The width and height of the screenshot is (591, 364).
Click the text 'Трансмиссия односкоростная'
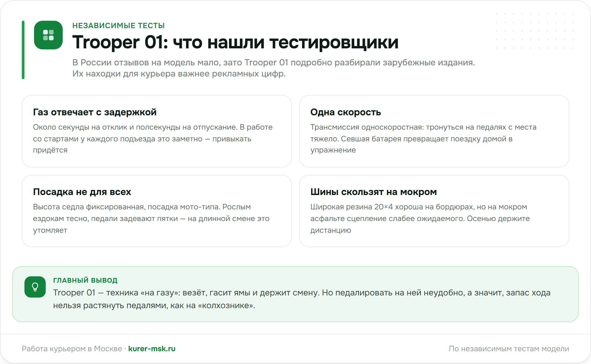(x=367, y=127)
